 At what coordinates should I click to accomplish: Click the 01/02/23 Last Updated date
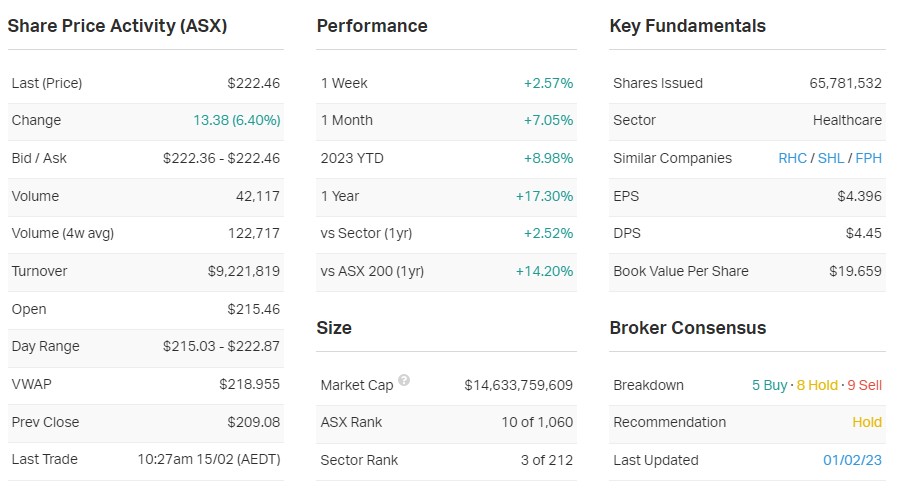[x=852, y=460]
